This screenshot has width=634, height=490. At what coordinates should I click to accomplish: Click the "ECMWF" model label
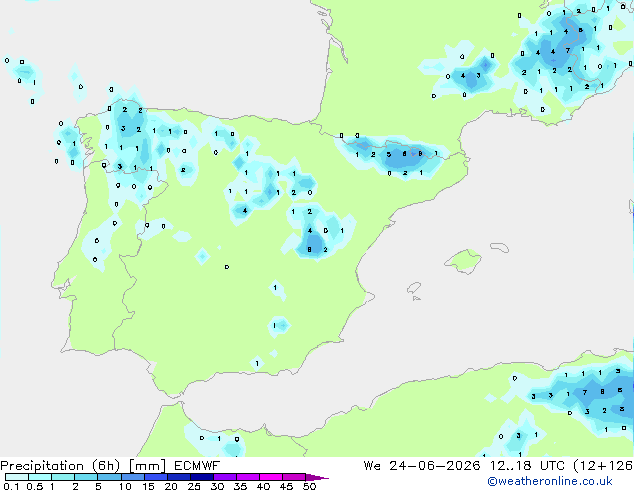point(197,466)
